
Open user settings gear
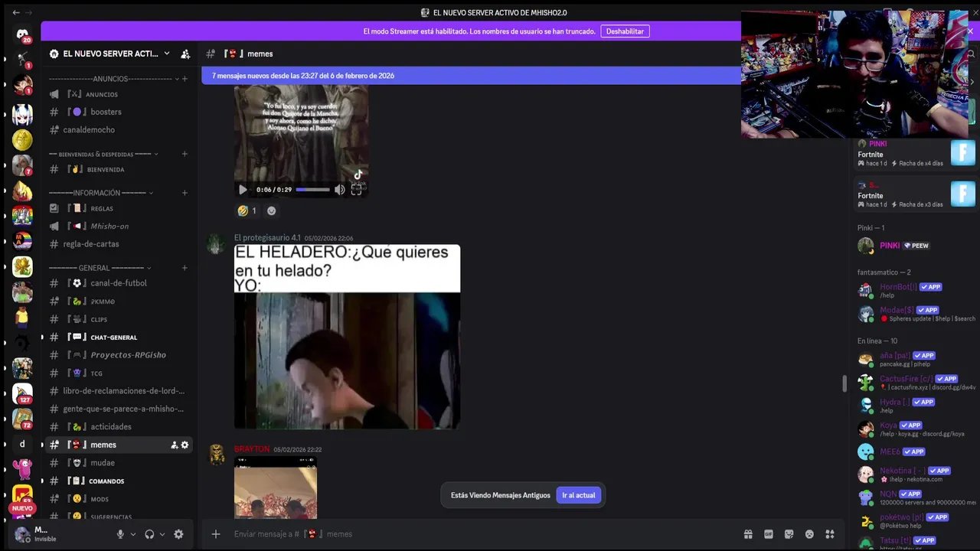pyautogui.click(x=178, y=534)
